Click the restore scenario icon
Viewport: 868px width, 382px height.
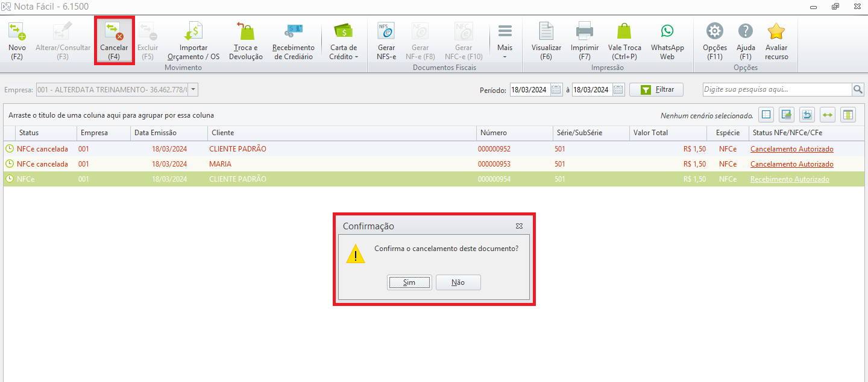click(807, 115)
